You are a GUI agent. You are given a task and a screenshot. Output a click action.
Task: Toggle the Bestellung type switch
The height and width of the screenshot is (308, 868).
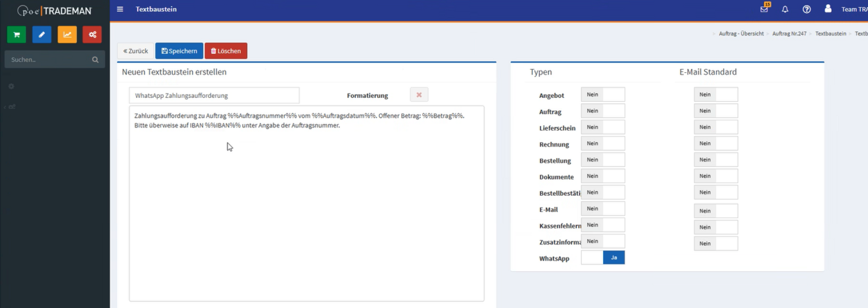[x=603, y=160]
